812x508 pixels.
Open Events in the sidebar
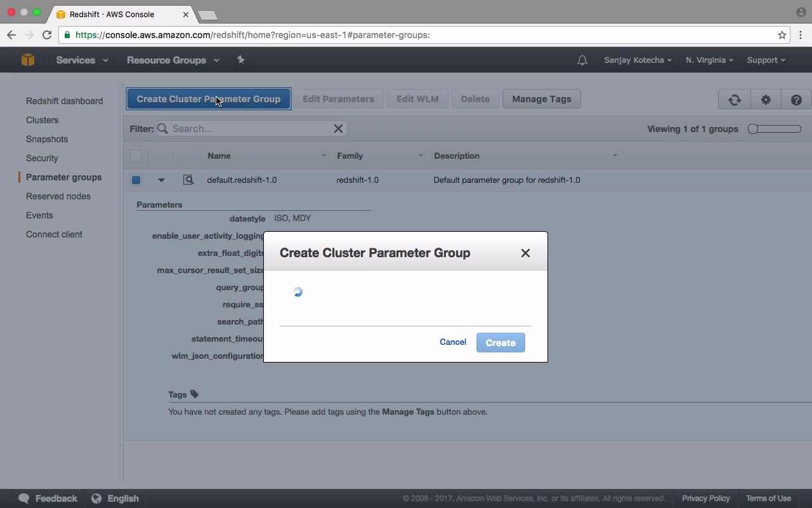click(39, 215)
